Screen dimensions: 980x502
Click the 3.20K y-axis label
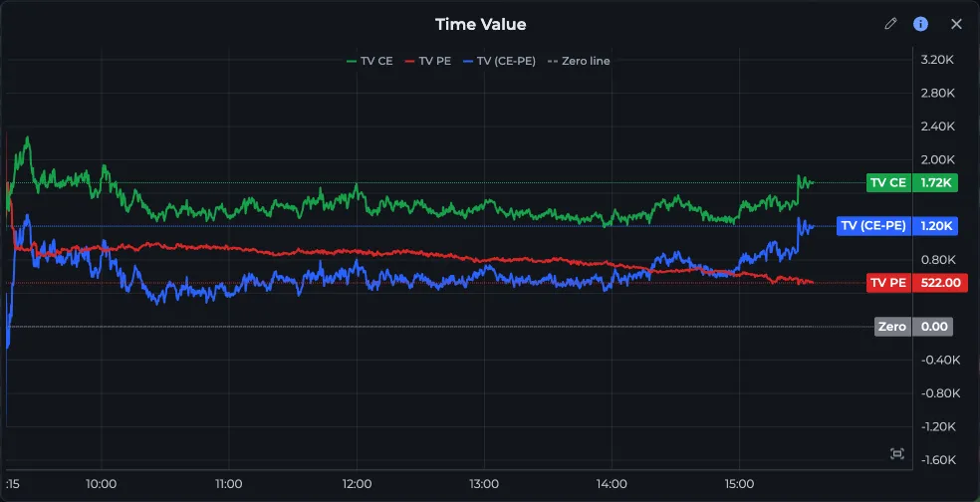(937, 60)
